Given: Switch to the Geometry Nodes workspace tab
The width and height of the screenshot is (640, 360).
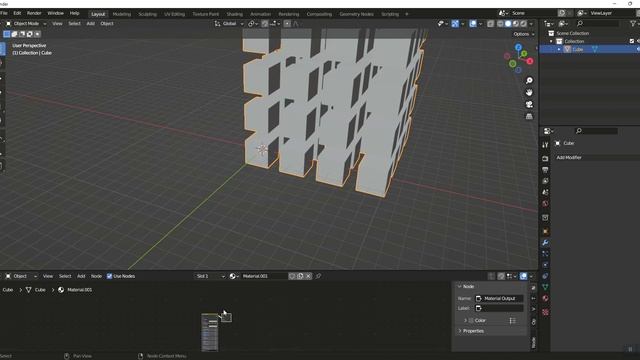Looking at the screenshot, I should 356,14.
